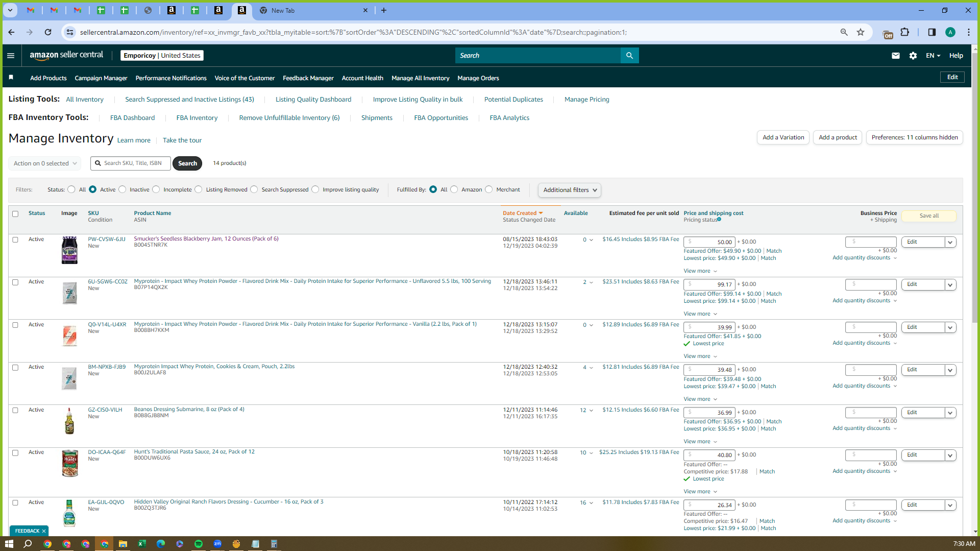This screenshot has width=980, height=551.
Task: Click the browser zoom magnifier icon
Action: (x=844, y=32)
